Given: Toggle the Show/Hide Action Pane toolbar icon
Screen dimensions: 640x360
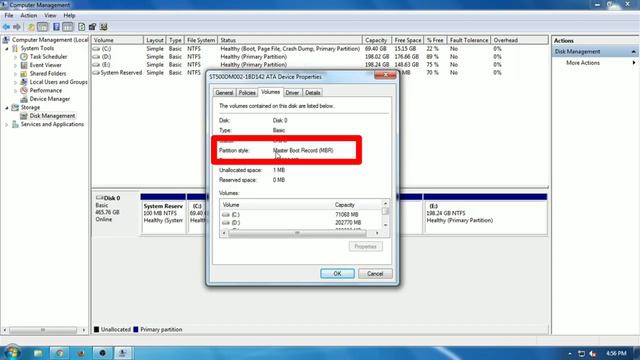Looking at the screenshot, I should point(68,27).
